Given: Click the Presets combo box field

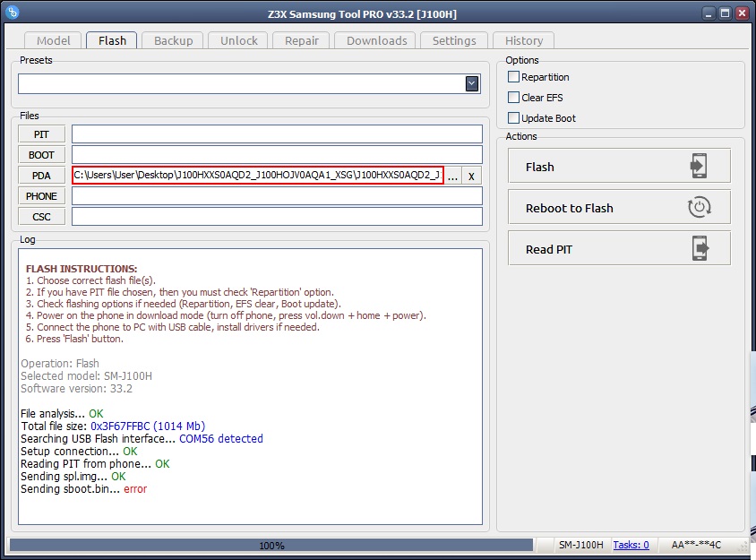Looking at the screenshot, I should tap(249, 84).
